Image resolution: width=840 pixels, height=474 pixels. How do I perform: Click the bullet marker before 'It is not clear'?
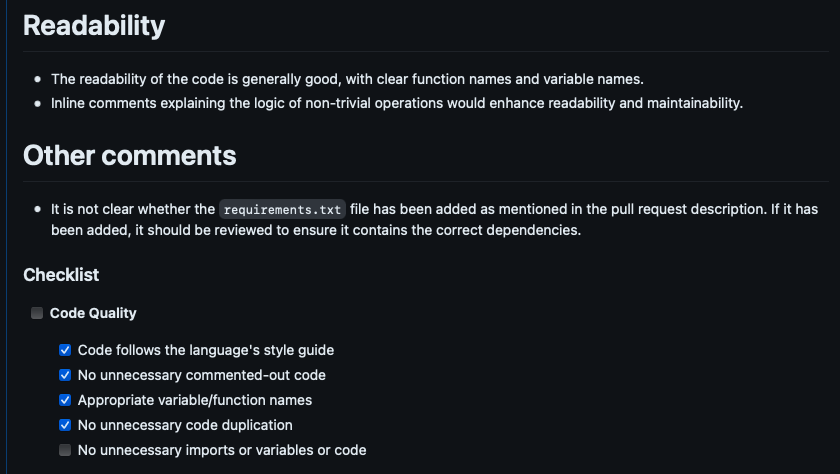(x=38, y=210)
